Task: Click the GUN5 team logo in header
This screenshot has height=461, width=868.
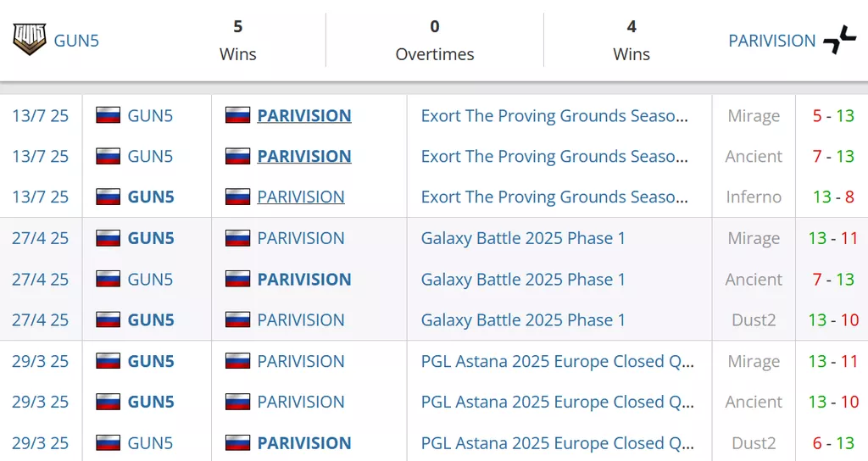Action: [x=30, y=40]
